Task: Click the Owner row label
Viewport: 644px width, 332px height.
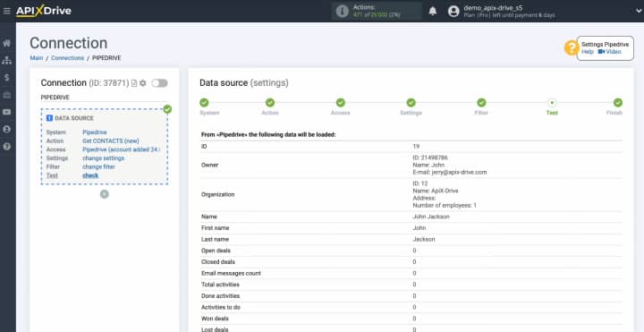Action: coord(209,165)
